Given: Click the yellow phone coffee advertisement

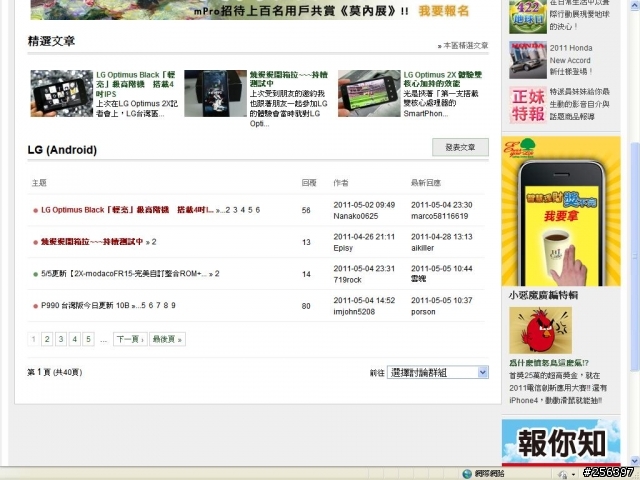Looking at the screenshot, I should 561,211.
